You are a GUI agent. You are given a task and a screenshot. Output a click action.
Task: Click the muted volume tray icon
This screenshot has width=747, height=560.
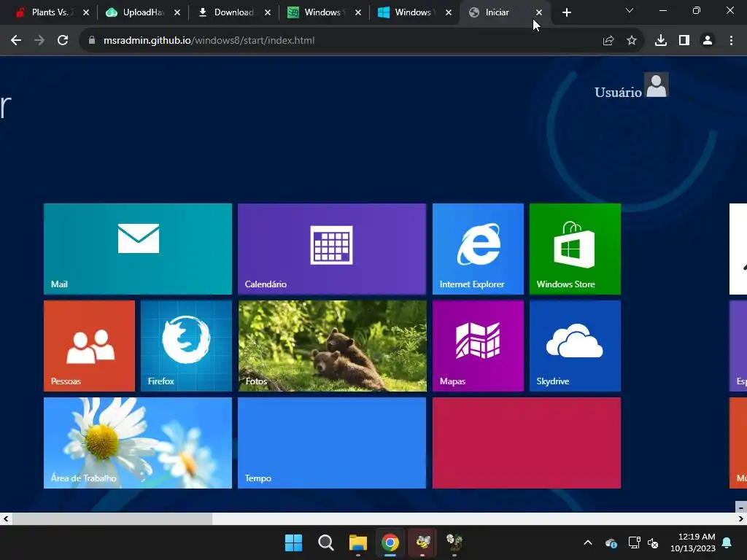pyautogui.click(x=653, y=542)
